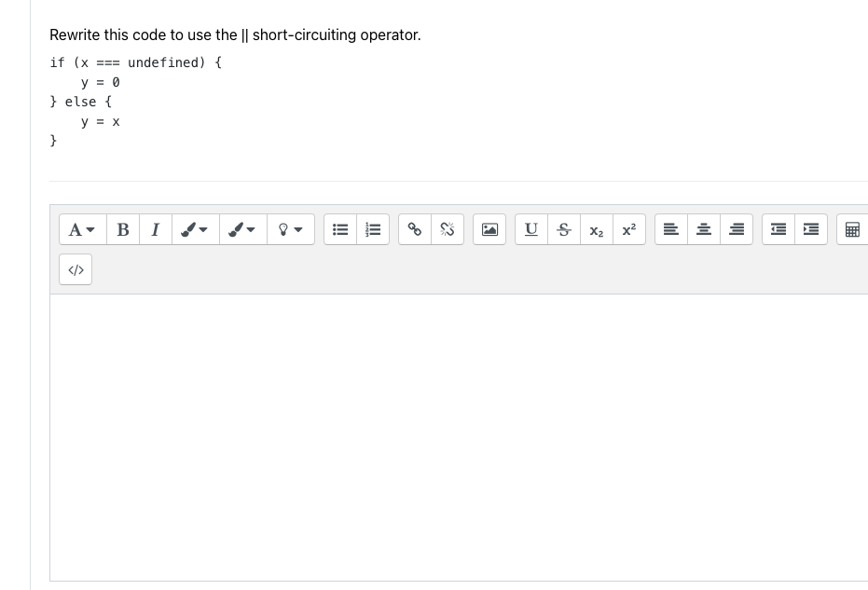Align text to the center

pyautogui.click(x=704, y=229)
